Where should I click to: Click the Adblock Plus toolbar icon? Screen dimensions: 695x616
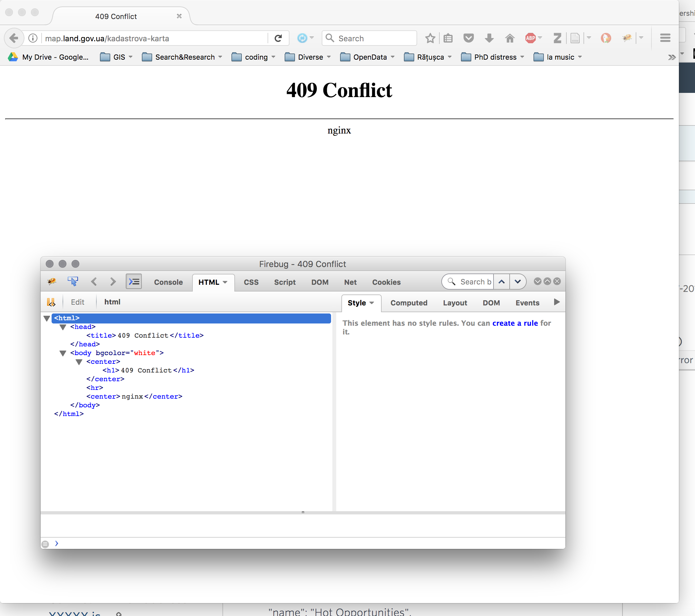pyautogui.click(x=530, y=38)
